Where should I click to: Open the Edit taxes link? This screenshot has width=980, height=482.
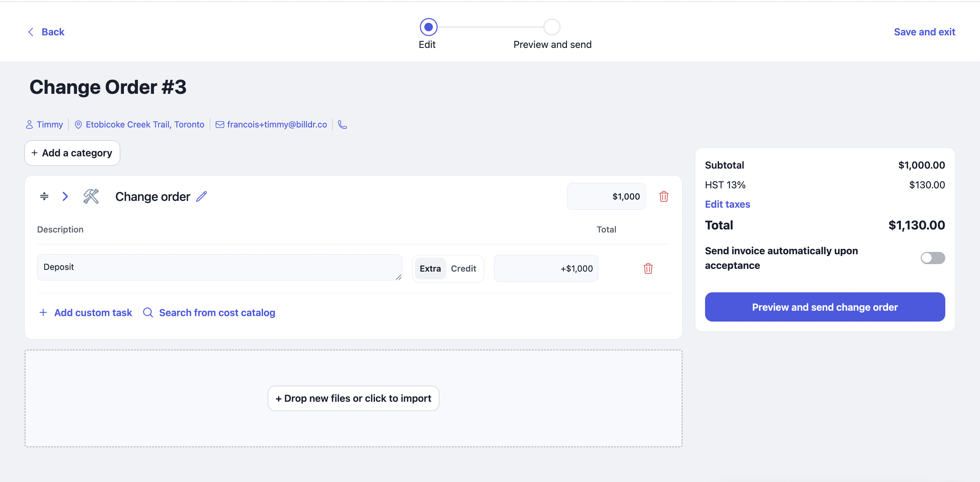(x=727, y=205)
